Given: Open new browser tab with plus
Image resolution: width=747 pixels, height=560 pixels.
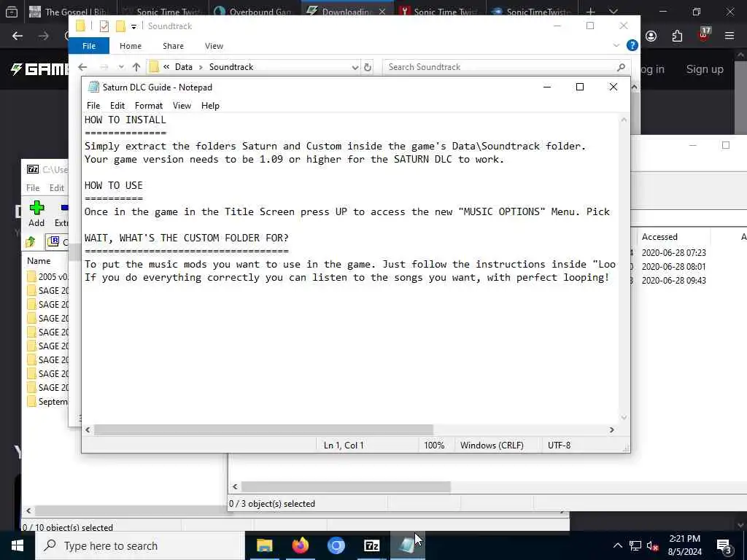Looking at the screenshot, I should pyautogui.click(x=590, y=11).
